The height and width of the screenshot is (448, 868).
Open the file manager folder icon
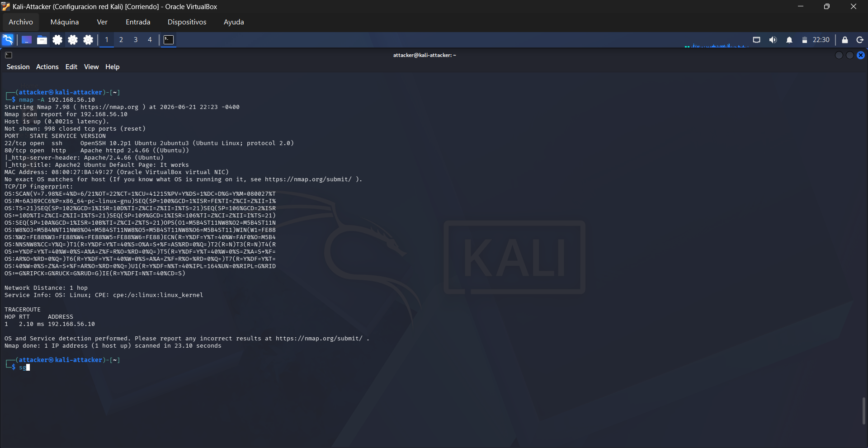pos(42,40)
